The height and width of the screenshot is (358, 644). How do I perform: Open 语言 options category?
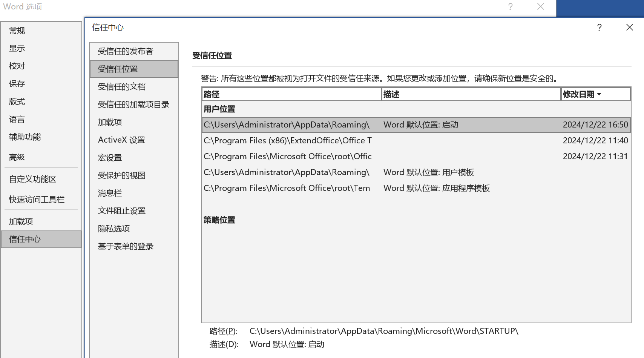click(x=41, y=119)
